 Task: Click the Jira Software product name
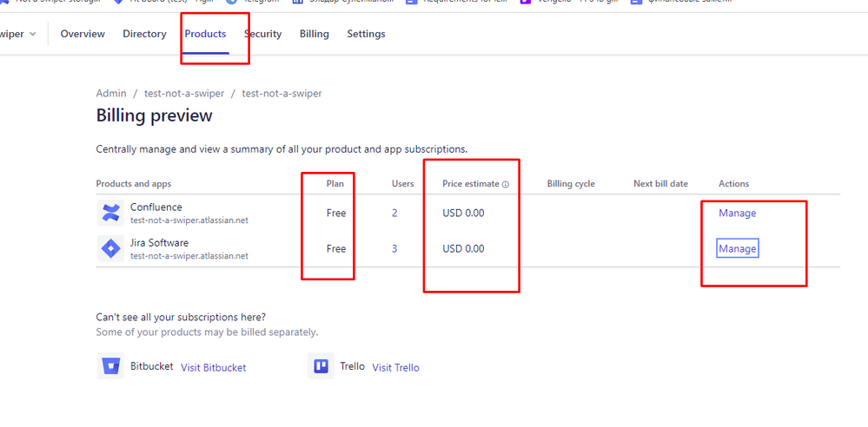[x=159, y=243]
